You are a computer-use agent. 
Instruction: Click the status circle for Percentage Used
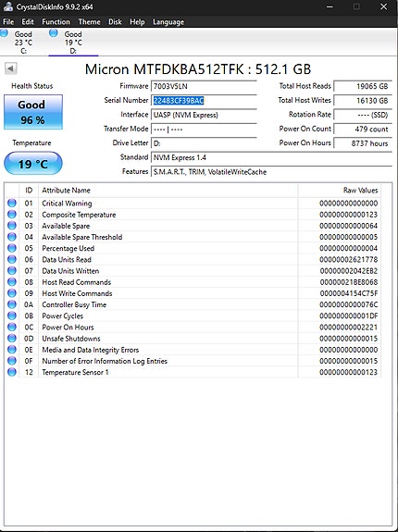[x=12, y=248]
